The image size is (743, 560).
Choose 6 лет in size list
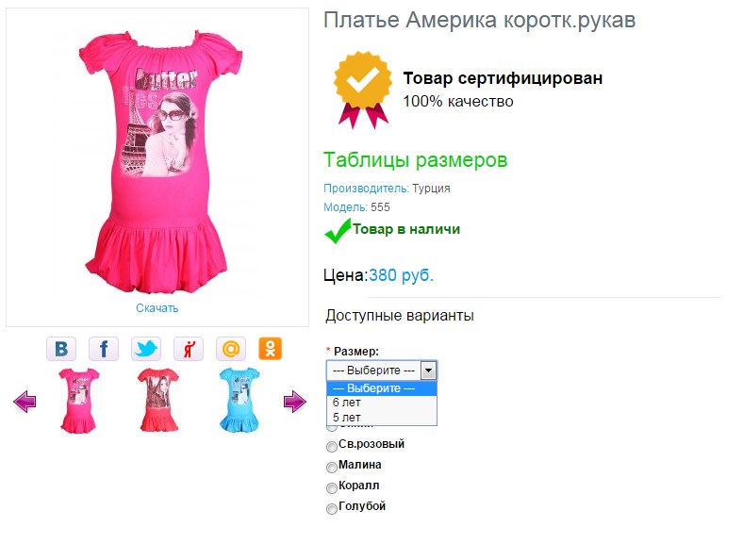(382, 403)
